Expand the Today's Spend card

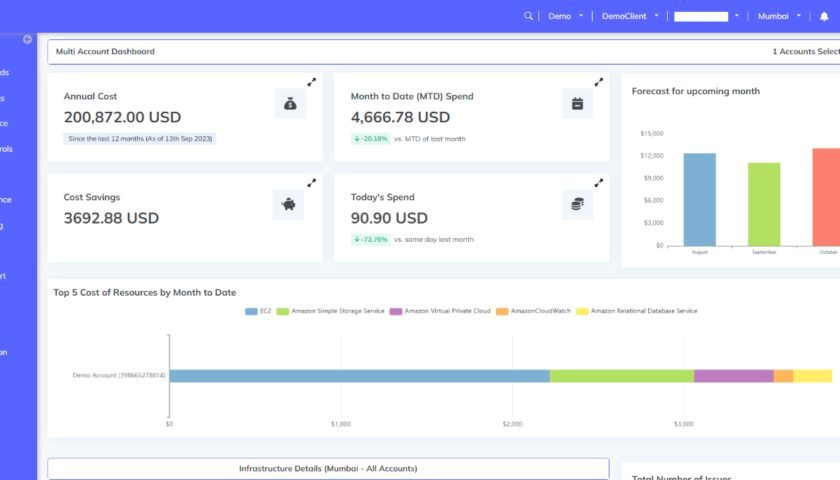pyautogui.click(x=599, y=183)
